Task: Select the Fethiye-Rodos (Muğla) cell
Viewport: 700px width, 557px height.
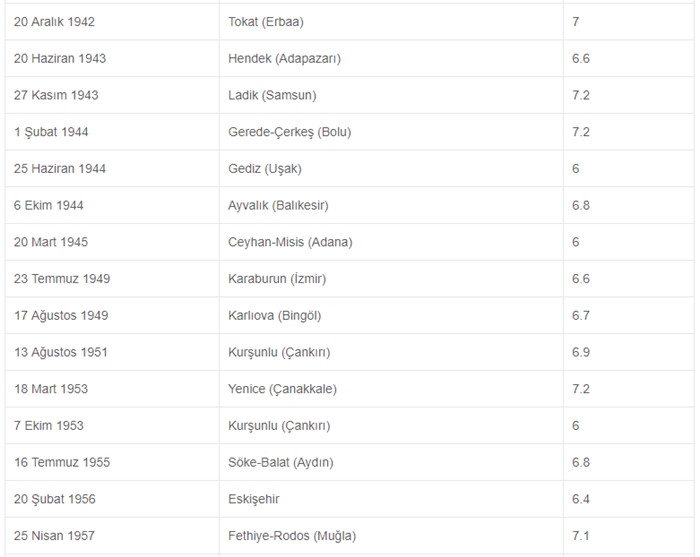Action: pos(291,536)
